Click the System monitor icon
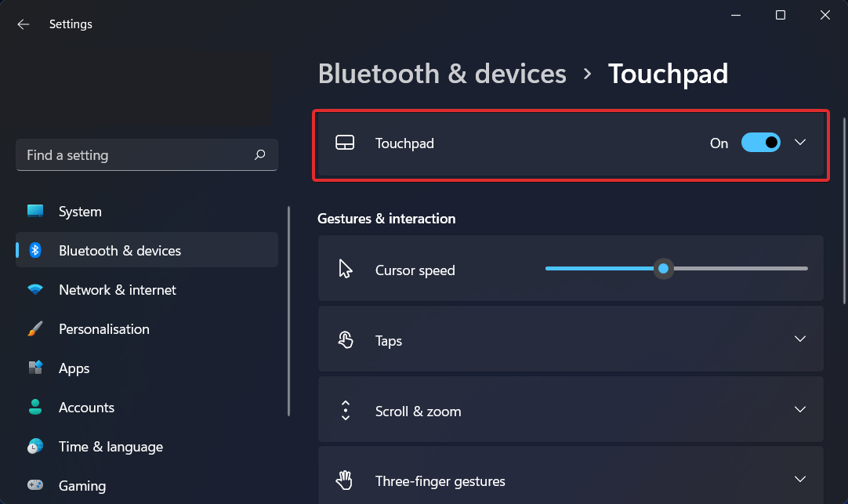 [x=35, y=211]
